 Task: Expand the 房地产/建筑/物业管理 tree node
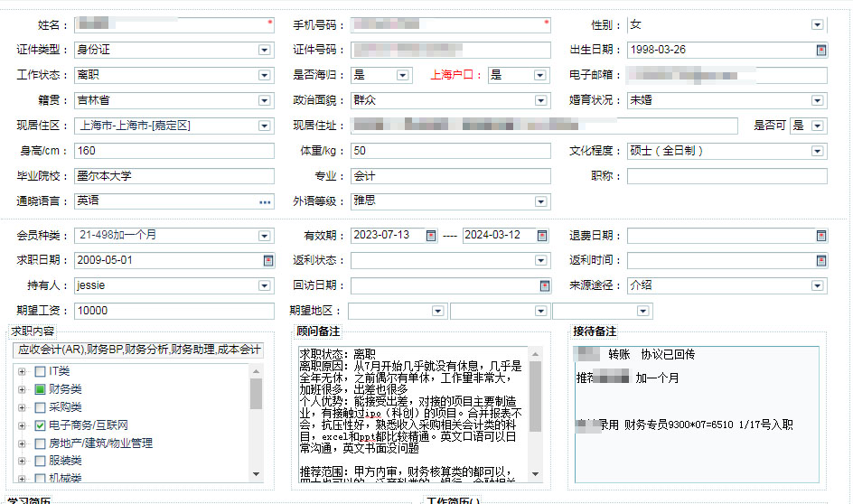click(22, 443)
